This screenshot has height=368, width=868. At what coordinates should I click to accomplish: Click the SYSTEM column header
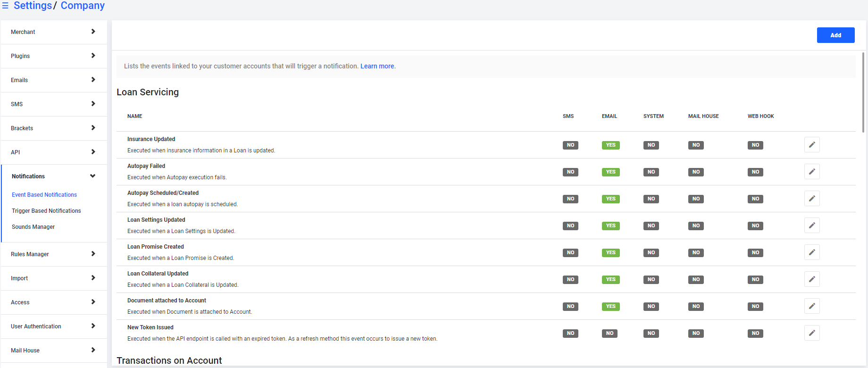653,116
